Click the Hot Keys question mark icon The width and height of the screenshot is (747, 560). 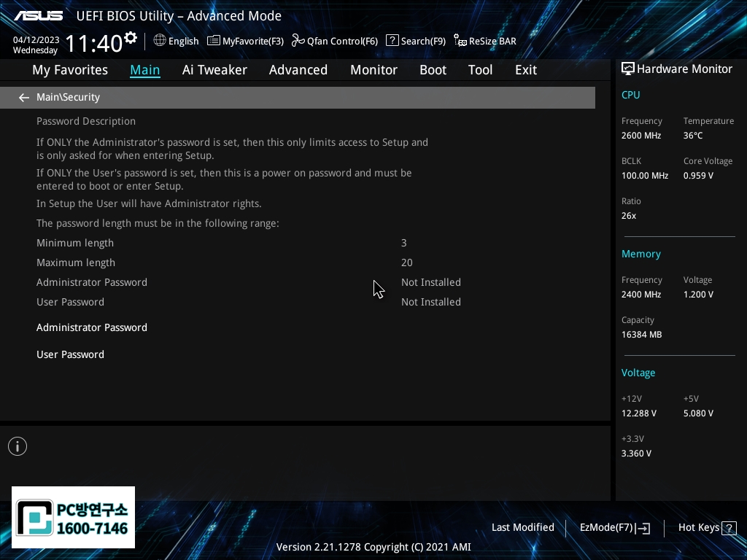pyautogui.click(x=729, y=528)
